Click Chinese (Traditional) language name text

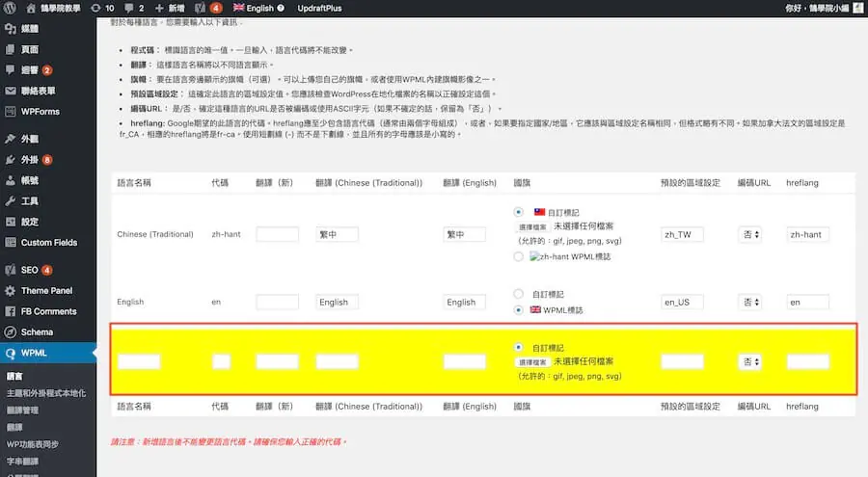[x=155, y=234]
